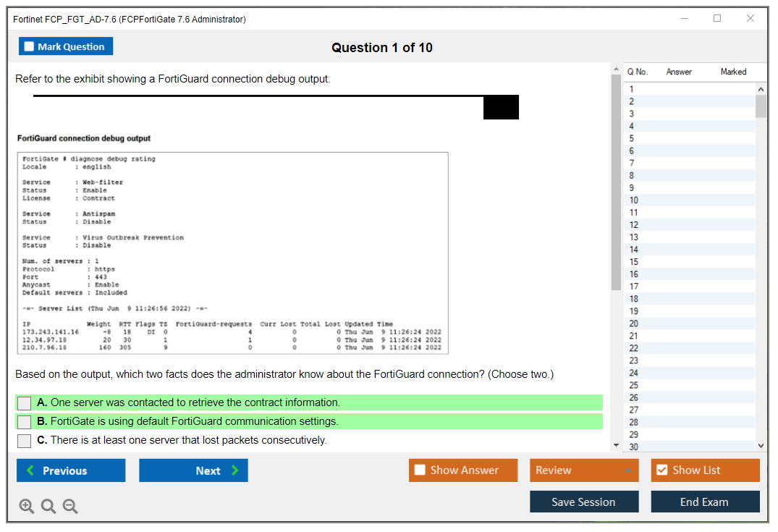Check answer A about contract information
This screenshot has width=778, height=532.
[x=24, y=403]
